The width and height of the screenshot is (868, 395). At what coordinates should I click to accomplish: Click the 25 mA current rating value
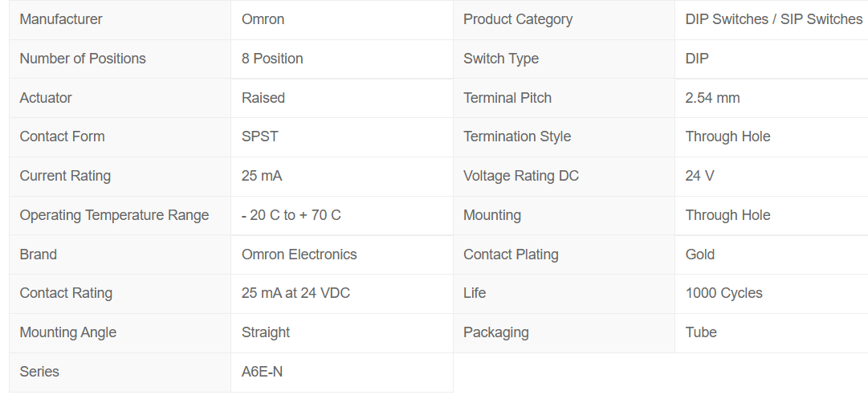coord(262,176)
